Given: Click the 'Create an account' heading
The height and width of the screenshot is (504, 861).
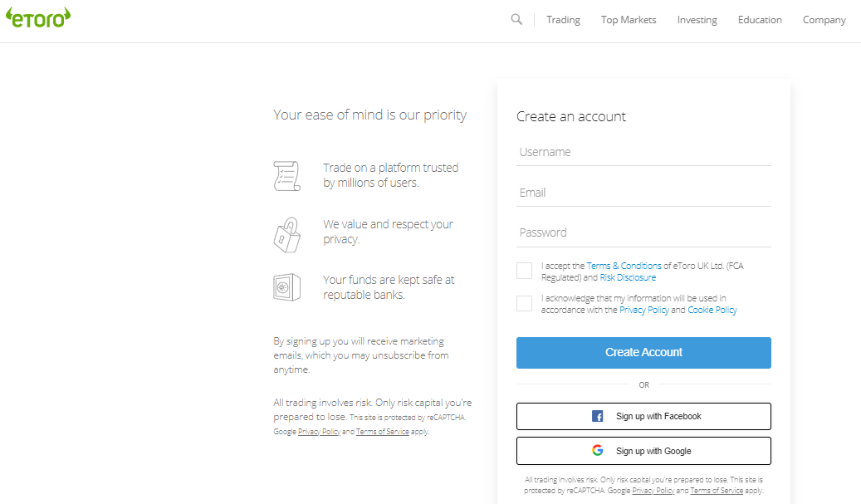Looking at the screenshot, I should click(x=571, y=116).
